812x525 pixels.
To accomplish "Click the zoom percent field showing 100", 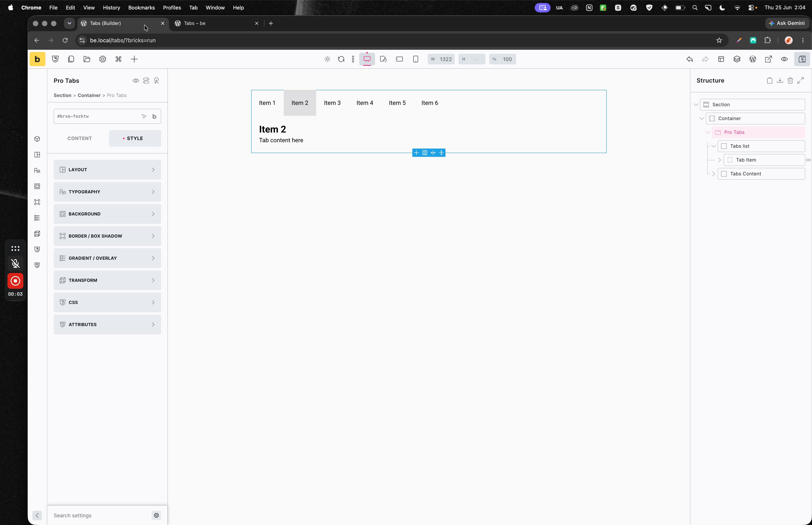I will pyautogui.click(x=503, y=59).
